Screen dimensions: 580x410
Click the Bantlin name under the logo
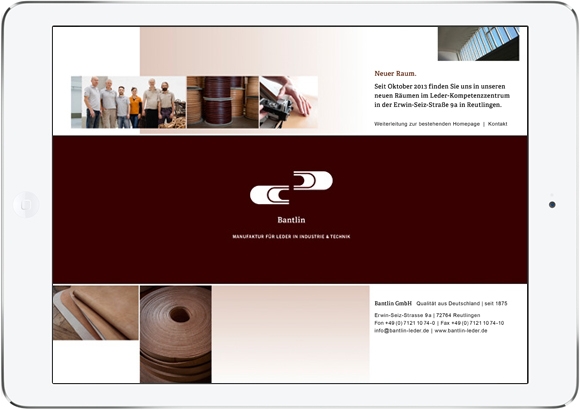[x=291, y=220]
